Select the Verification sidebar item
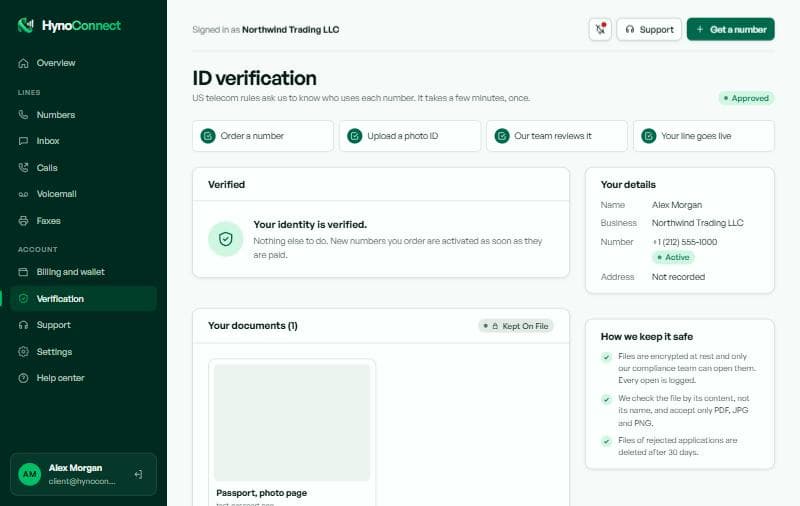This screenshot has width=800, height=506. (83, 299)
